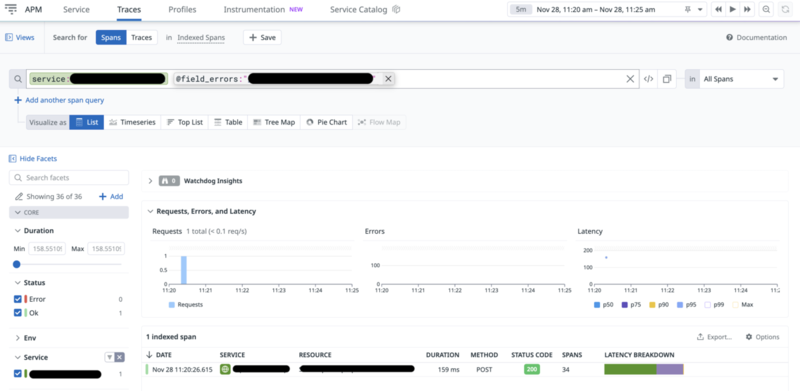Screen dimensions: 800x391
Task: Switch search to Traces
Action: [x=141, y=37]
